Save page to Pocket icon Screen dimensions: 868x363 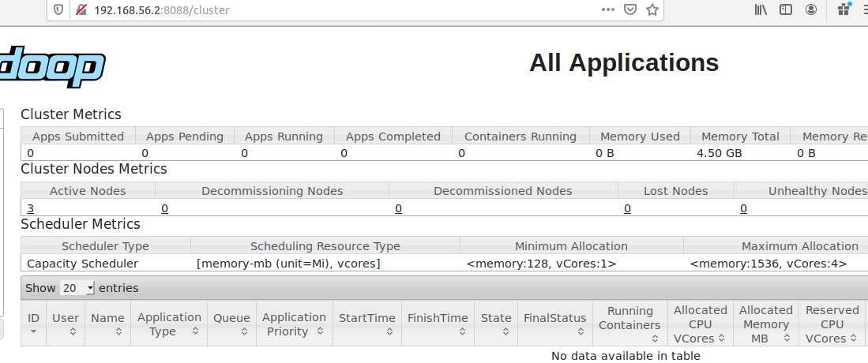pyautogui.click(x=630, y=10)
